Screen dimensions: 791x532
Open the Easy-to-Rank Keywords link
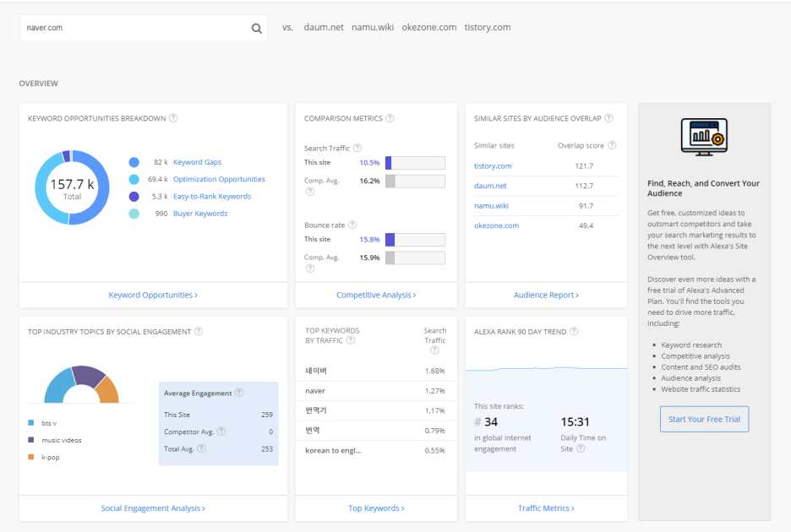(x=212, y=196)
